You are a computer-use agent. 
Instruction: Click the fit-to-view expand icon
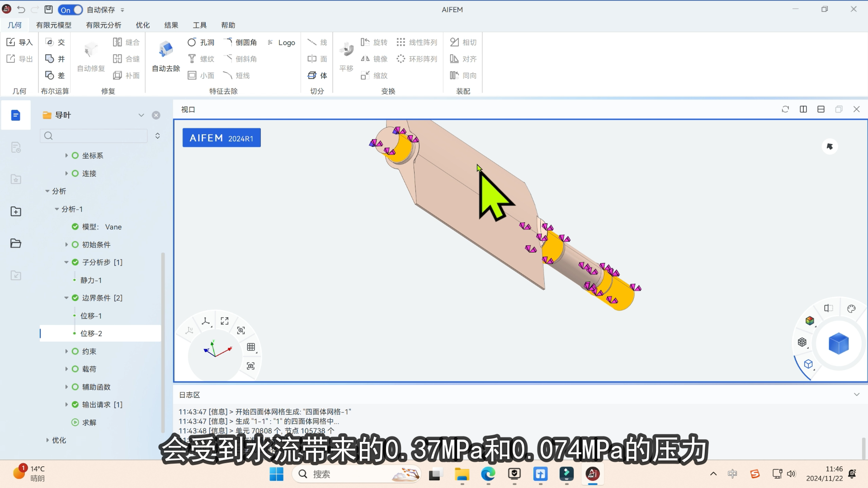click(x=225, y=321)
